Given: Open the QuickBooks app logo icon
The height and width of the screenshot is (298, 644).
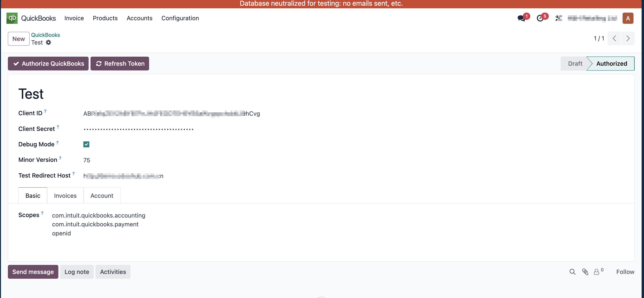Looking at the screenshot, I should (x=12, y=18).
